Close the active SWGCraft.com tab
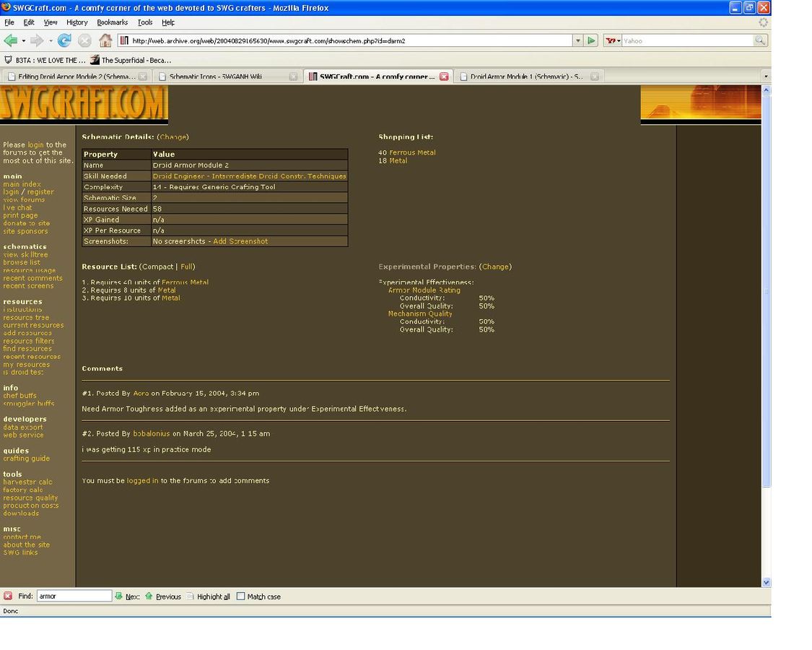812x650 pixels. point(444,77)
